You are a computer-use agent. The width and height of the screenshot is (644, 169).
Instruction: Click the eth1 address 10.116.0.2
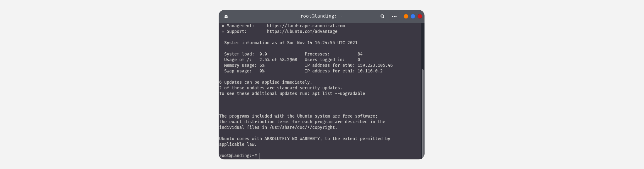coord(370,71)
